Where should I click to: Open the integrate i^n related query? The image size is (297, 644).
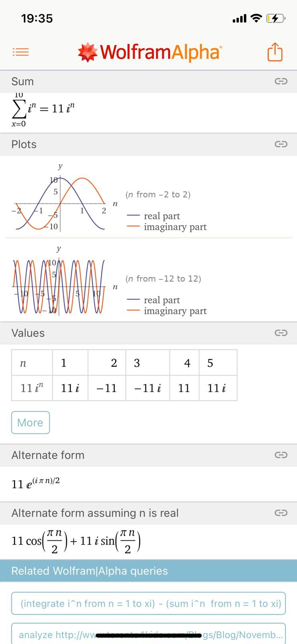tap(149, 603)
